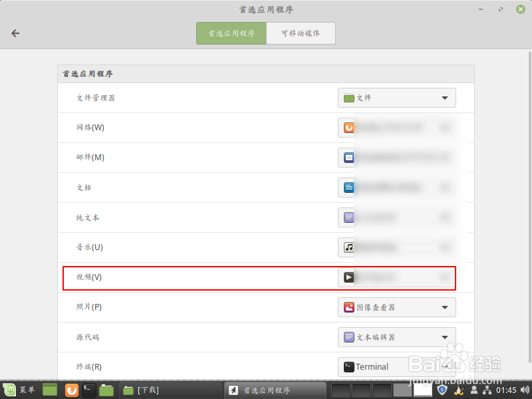
Task: Open the Terminal application dropdown
Action: 446,366
